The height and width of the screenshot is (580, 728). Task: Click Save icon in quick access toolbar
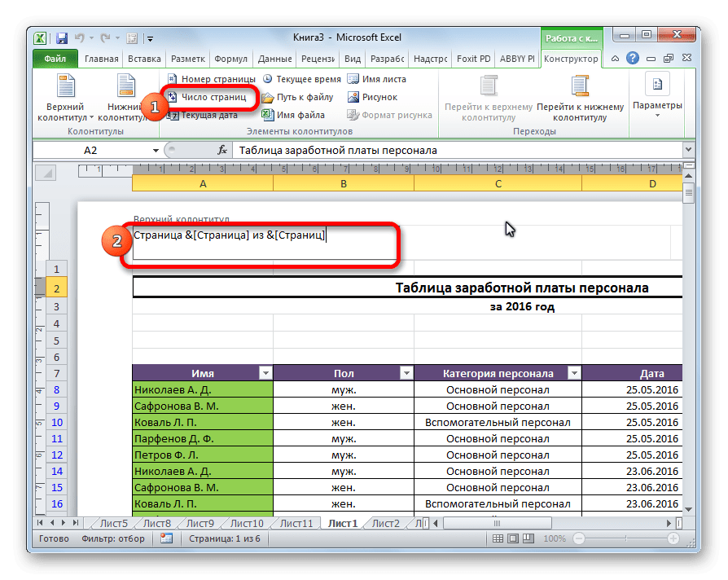click(x=61, y=38)
